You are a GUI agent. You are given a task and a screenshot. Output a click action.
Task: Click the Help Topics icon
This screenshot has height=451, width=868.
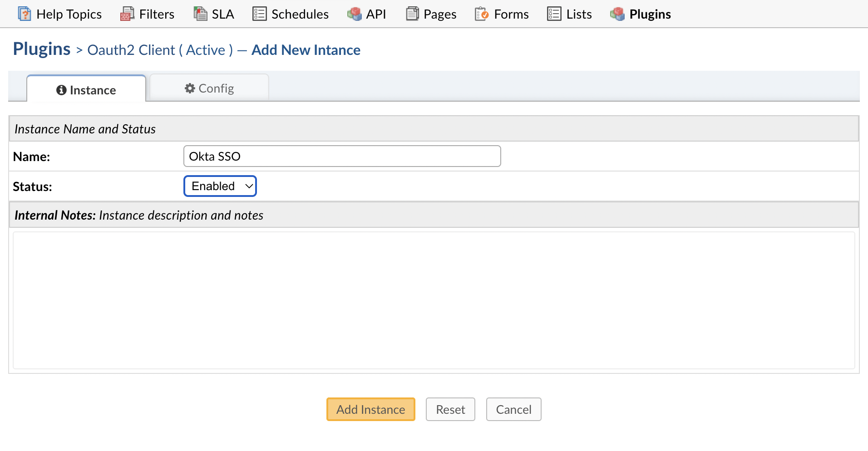pos(24,14)
